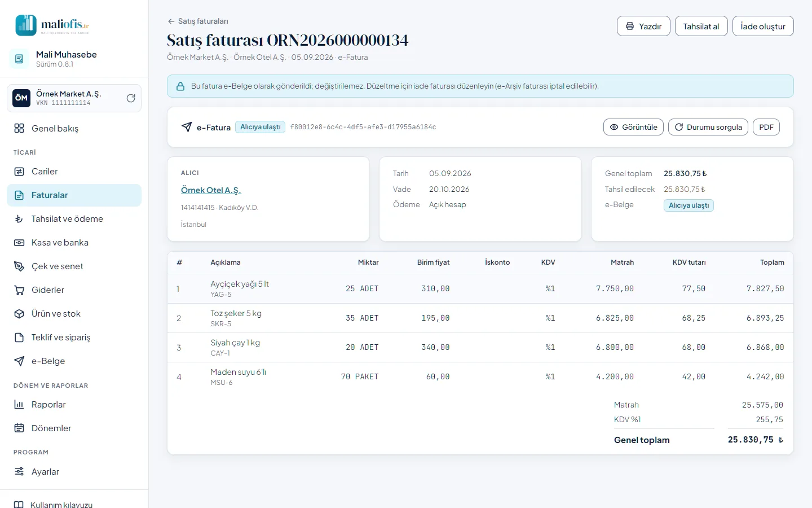812x508 pixels.
Task: Go back to Satış faturaları
Action: pyautogui.click(x=198, y=21)
